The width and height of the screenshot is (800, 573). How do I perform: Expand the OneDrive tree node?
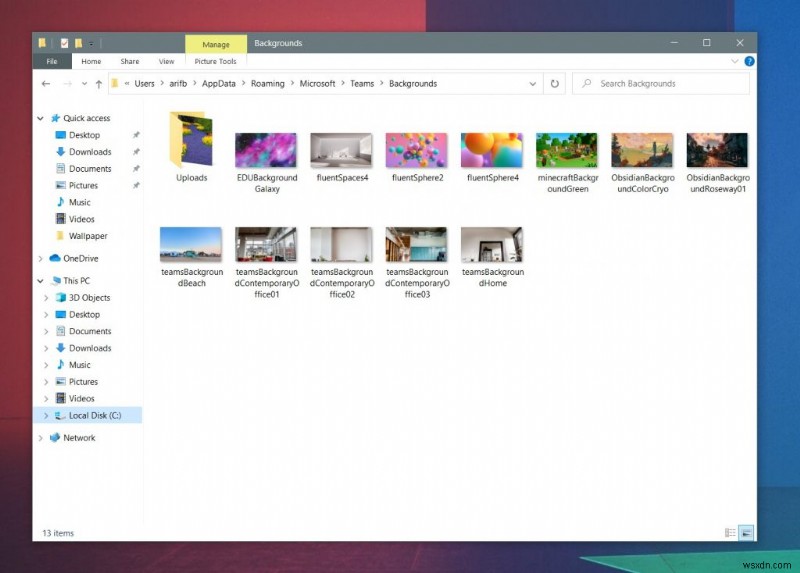pyautogui.click(x=40, y=259)
